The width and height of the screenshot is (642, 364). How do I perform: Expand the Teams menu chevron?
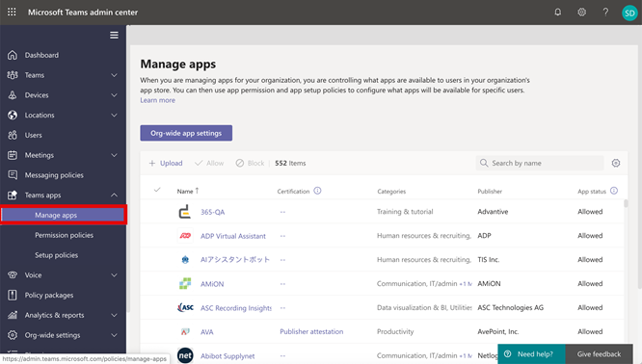pos(115,75)
